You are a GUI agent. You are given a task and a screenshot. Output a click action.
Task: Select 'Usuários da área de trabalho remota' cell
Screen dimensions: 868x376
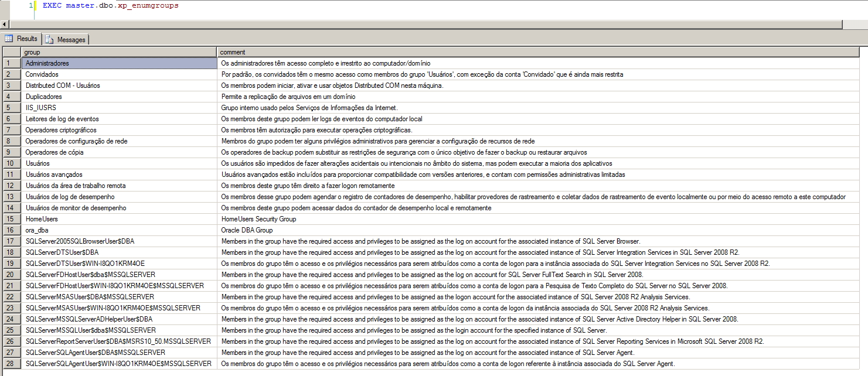(x=120, y=186)
